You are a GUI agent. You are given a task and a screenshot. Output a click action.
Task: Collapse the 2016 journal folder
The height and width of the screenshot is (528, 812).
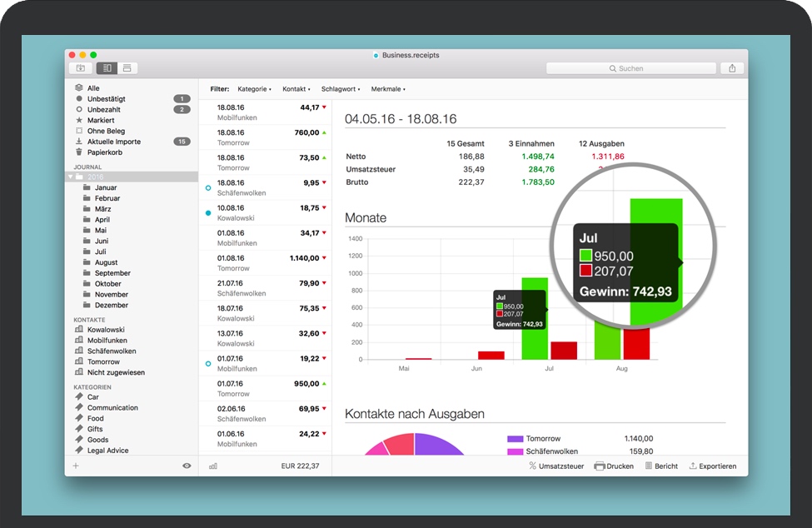(71, 177)
